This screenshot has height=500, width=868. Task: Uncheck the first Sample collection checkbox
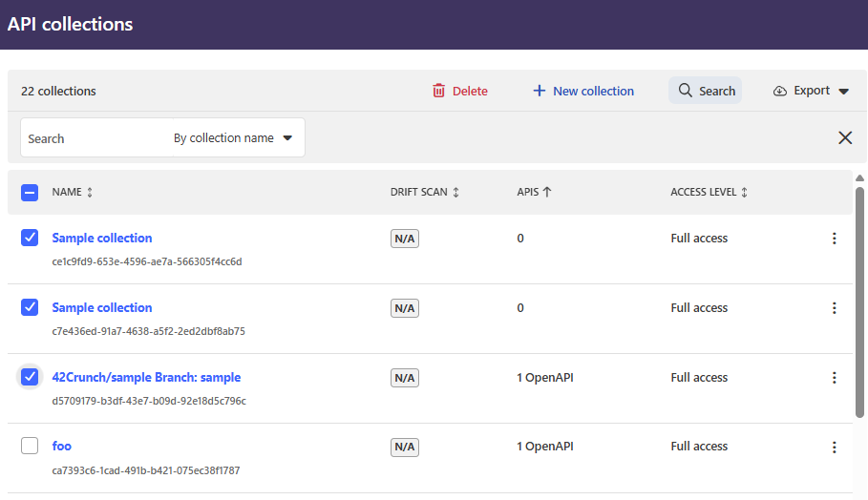point(30,238)
